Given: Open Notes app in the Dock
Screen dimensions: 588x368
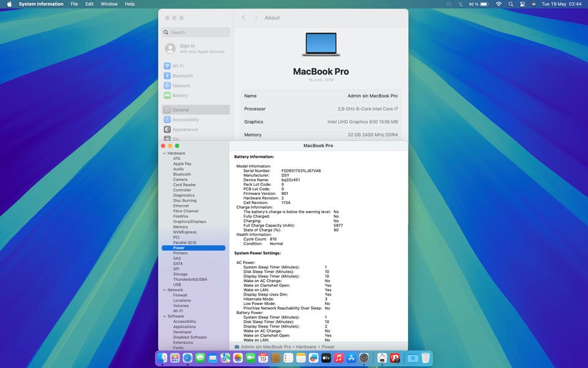Looking at the screenshot, I should [x=301, y=358].
